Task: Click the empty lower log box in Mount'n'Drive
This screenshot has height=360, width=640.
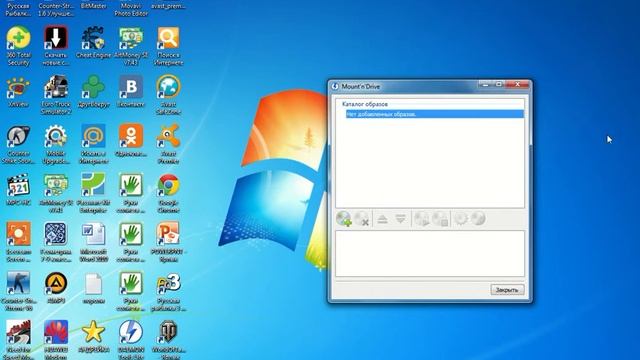Action: coord(430,253)
